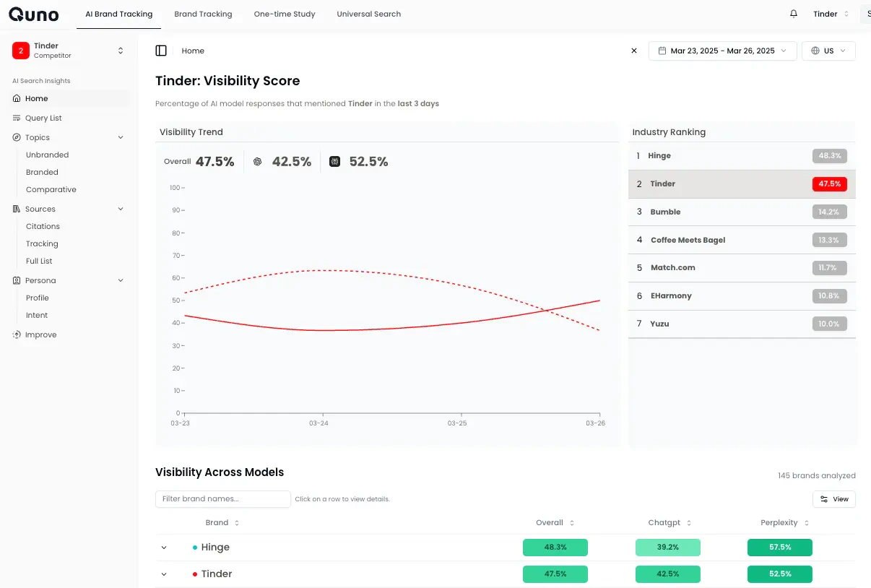This screenshot has width=871, height=588.
Task: Open Profile under Persona
Action: 38,298
